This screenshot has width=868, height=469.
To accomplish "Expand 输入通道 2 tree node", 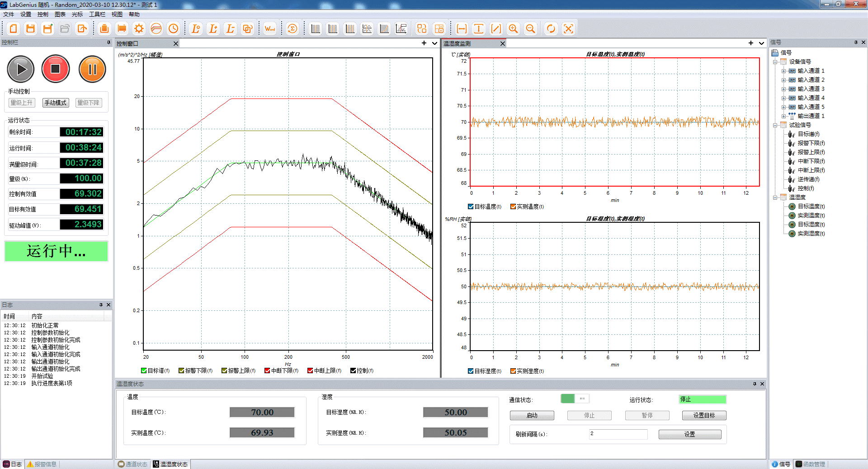I will [x=784, y=80].
